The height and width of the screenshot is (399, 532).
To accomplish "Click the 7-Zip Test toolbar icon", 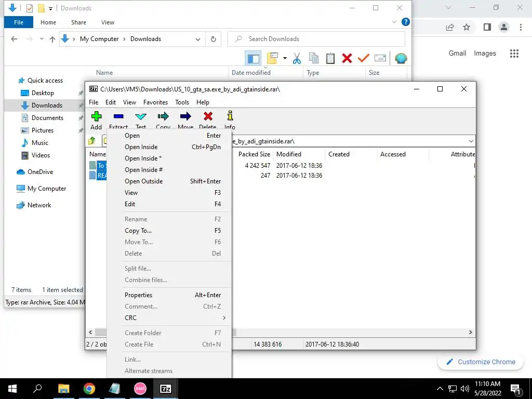I will pos(141,116).
